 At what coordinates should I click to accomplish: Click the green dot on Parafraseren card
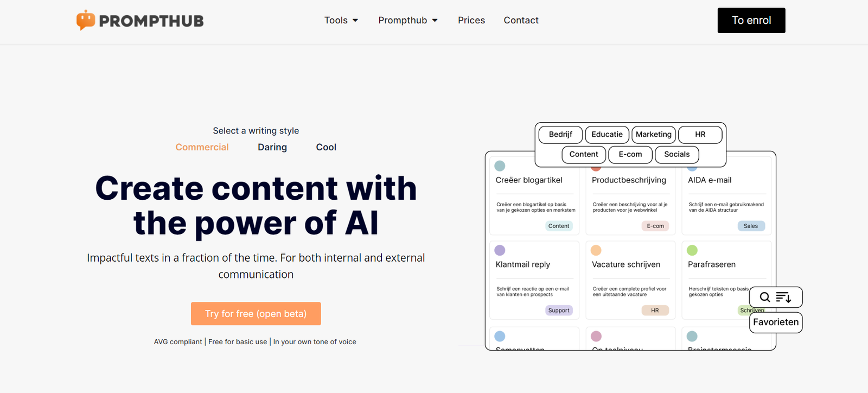pyautogui.click(x=692, y=250)
